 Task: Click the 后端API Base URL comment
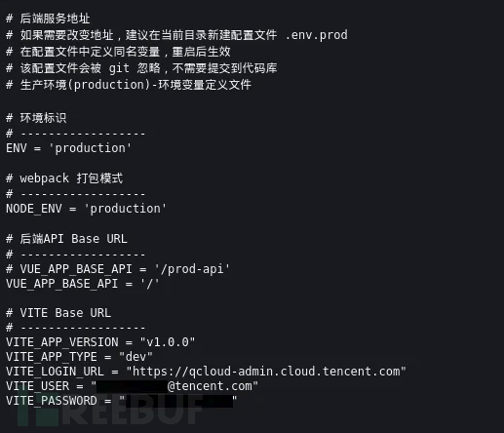66,239
